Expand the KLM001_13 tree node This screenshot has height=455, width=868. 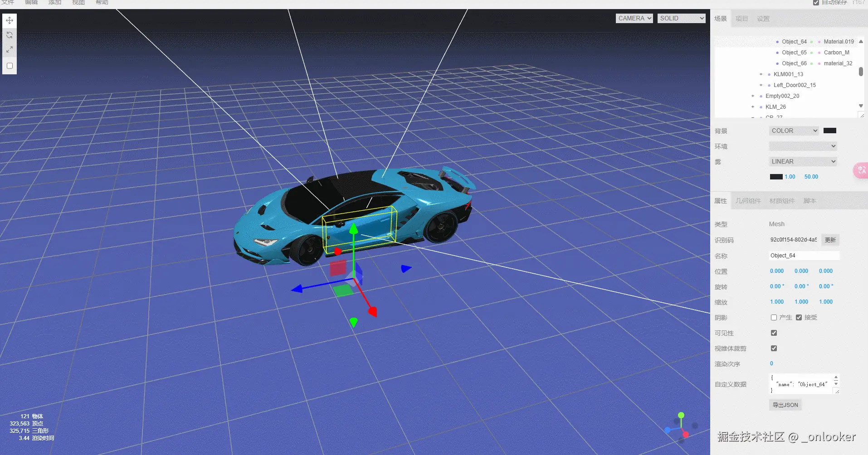(x=761, y=74)
